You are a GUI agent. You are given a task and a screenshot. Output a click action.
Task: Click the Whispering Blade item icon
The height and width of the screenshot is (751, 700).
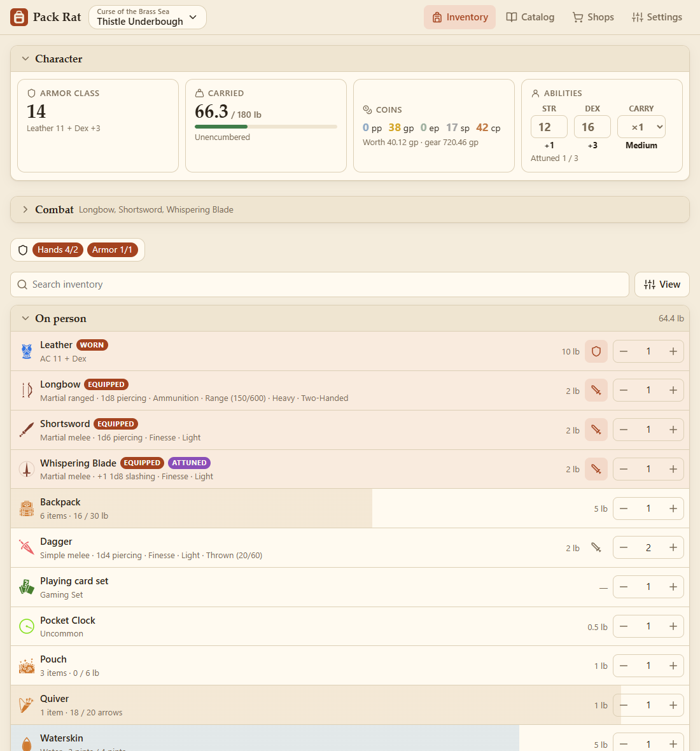pos(27,469)
